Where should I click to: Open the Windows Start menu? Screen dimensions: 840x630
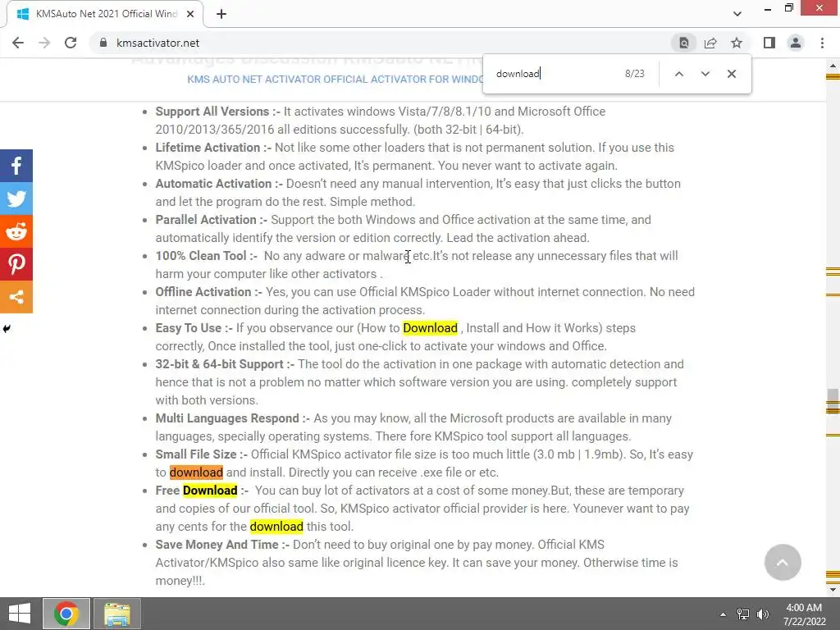tap(20, 614)
